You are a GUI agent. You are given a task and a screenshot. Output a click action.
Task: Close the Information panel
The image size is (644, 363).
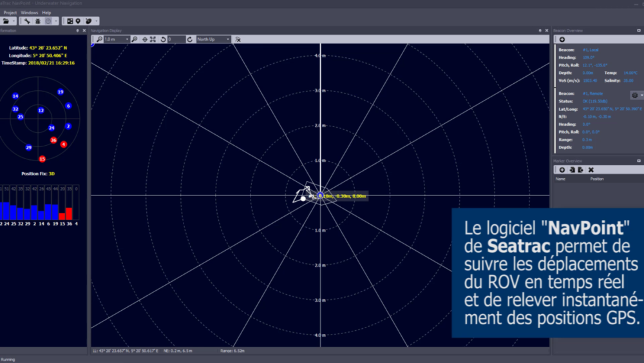84,30
